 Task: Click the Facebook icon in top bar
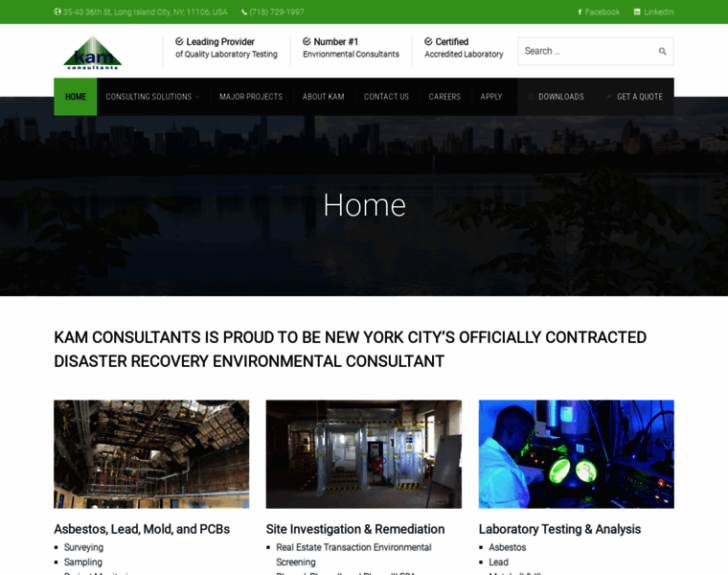pyautogui.click(x=580, y=12)
